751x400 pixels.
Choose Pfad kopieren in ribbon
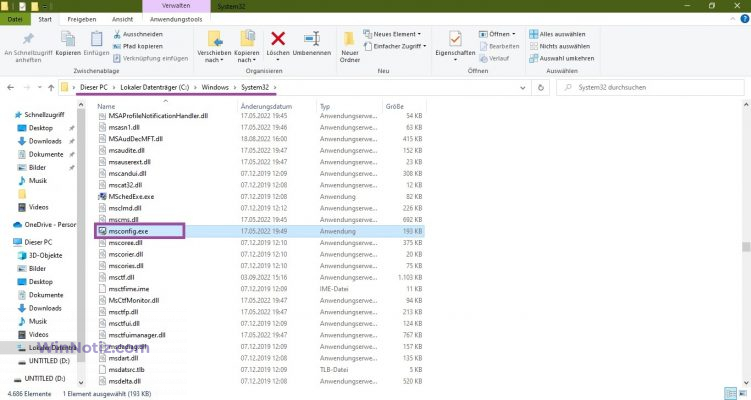pyautogui.click(x=138, y=46)
